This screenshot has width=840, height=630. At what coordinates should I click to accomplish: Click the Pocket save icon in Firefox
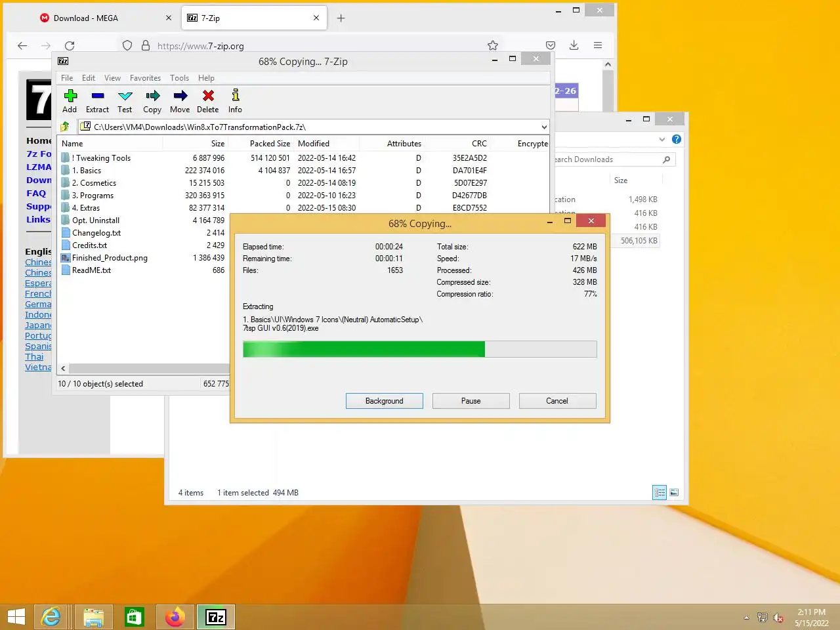[x=551, y=45]
